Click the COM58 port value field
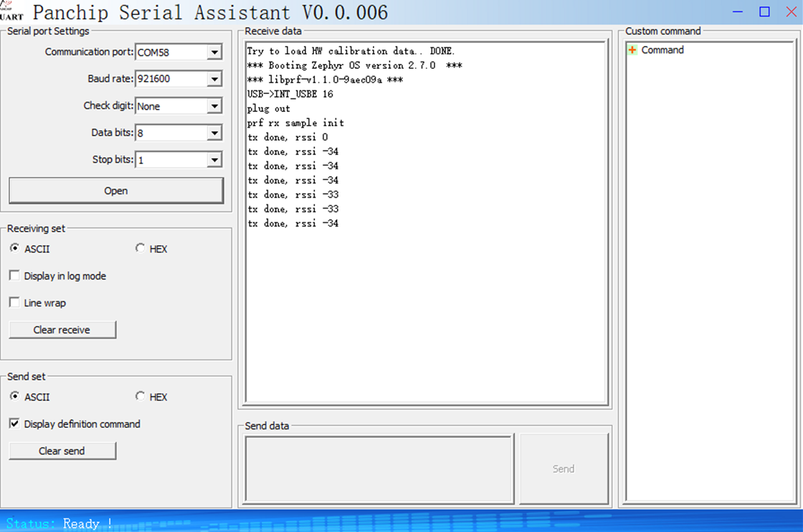This screenshot has width=803, height=532. (172, 52)
